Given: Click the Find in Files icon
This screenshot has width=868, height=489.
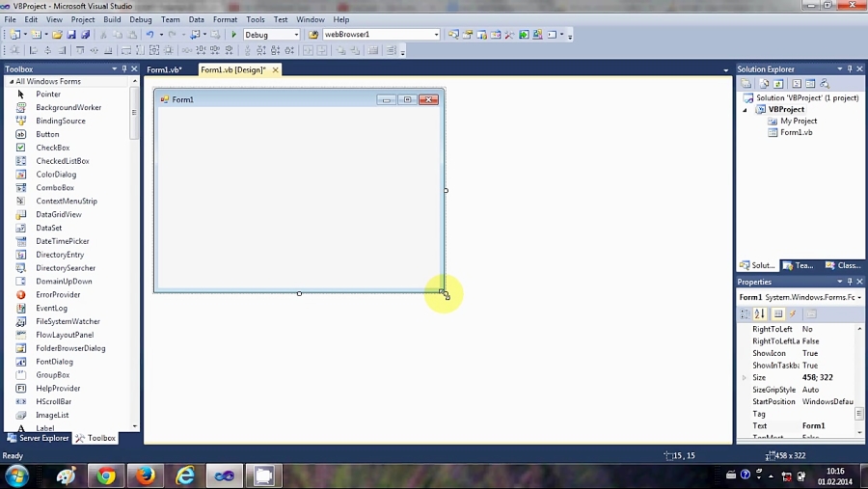Looking at the screenshot, I should click(313, 35).
